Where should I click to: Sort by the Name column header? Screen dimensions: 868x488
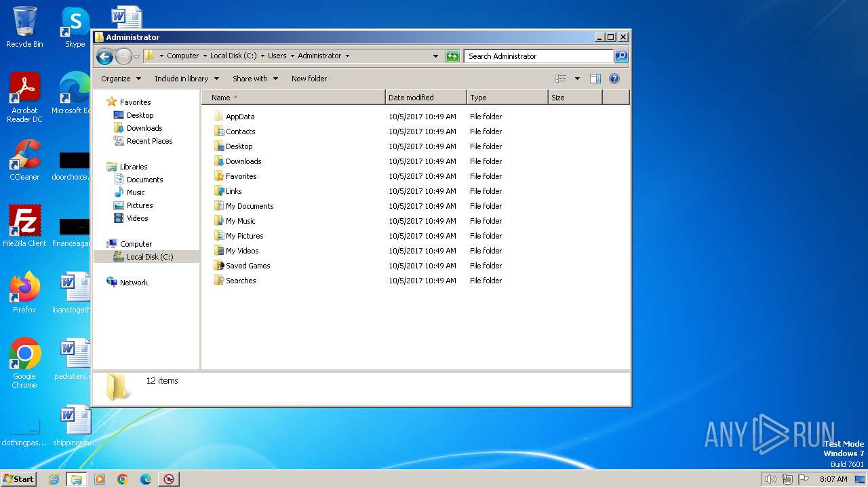[x=294, y=98]
